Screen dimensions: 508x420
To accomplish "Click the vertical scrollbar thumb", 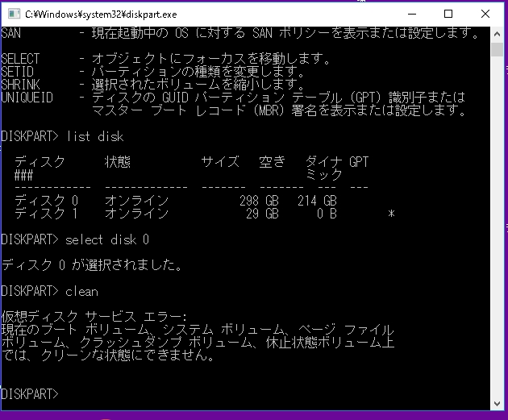I will [497, 49].
